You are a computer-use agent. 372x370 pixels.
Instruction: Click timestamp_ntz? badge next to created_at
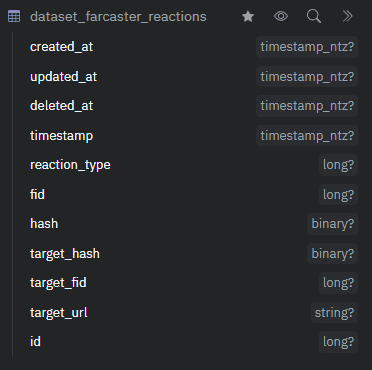click(307, 47)
